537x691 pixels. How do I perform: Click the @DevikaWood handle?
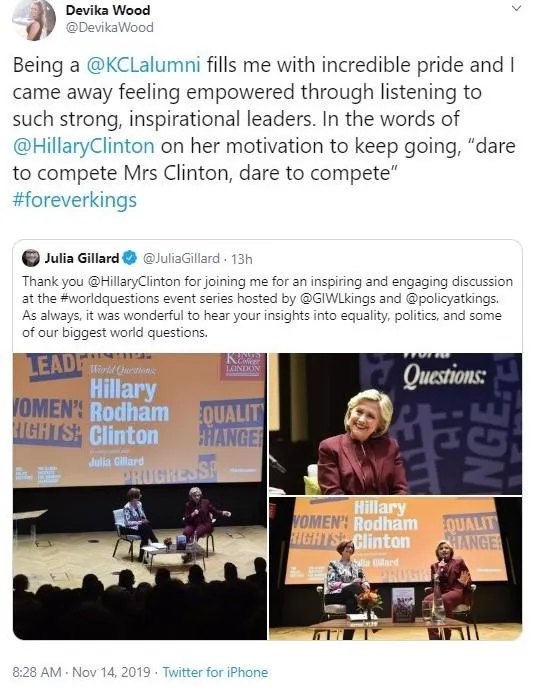(x=110, y=27)
